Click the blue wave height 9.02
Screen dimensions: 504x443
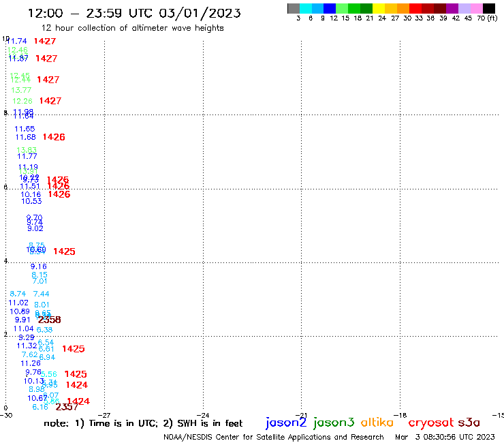(x=35, y=229)
